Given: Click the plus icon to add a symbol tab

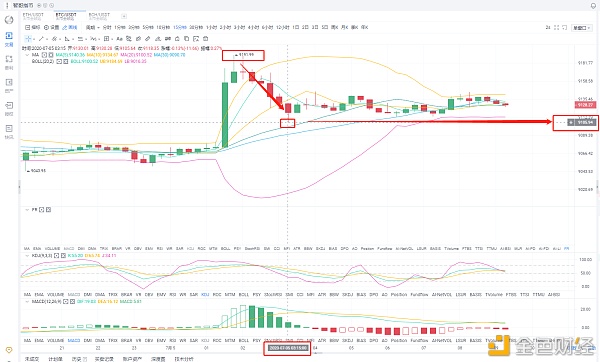Looking at the screenshot, I should tap(124, 16).
